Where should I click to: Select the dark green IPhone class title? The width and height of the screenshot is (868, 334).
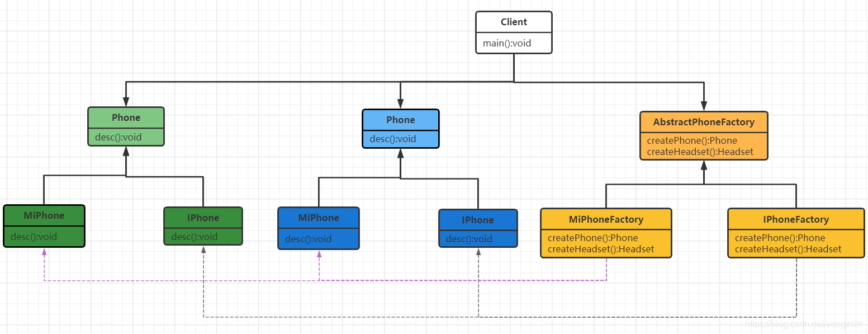203,218
